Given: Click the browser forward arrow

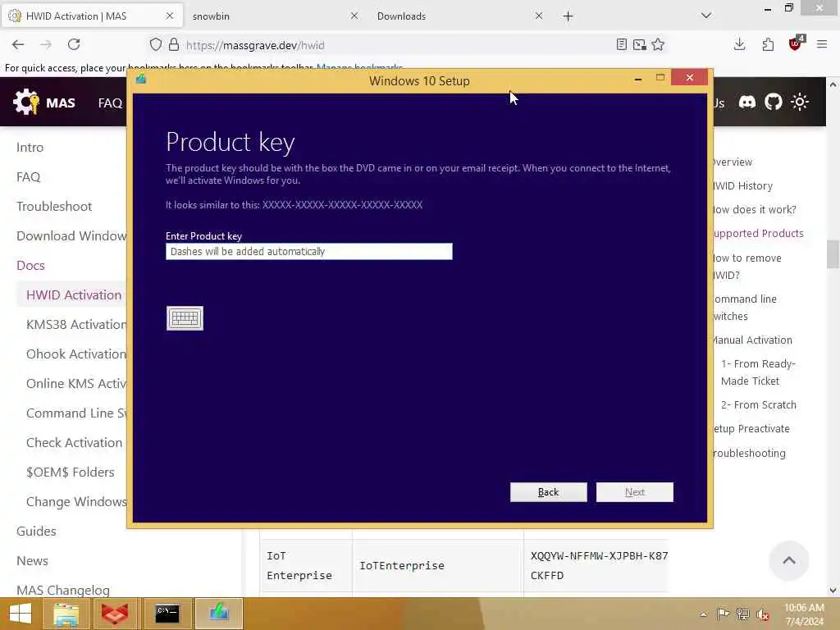Looking at the screenshot, I should tap(46, 45).
